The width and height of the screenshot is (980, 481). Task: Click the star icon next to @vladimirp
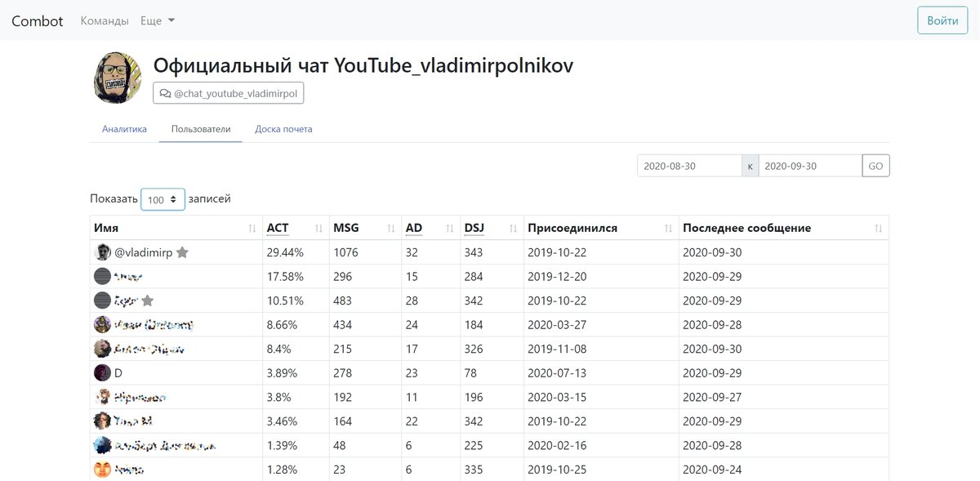(x=182, y=253)
